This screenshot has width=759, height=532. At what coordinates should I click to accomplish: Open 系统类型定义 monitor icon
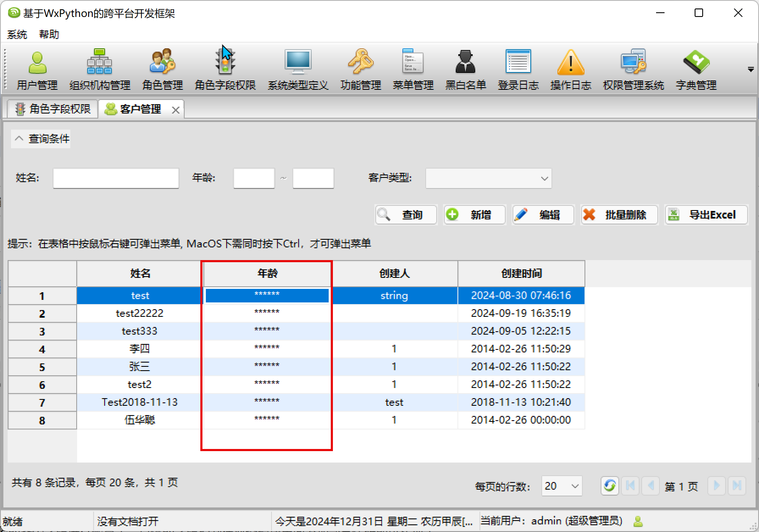(x=298, y=70)
